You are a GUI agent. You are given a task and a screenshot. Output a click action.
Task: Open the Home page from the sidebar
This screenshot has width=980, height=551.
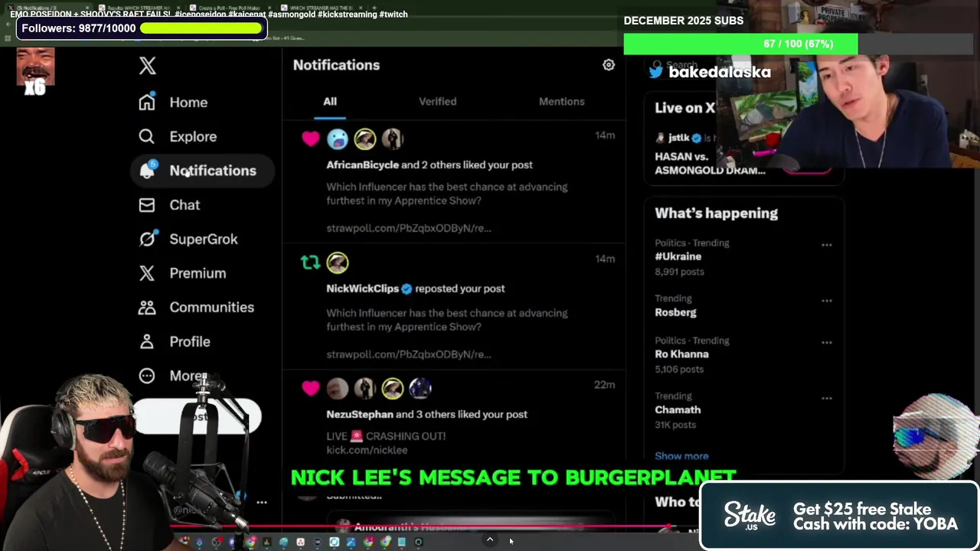[188, 103]
